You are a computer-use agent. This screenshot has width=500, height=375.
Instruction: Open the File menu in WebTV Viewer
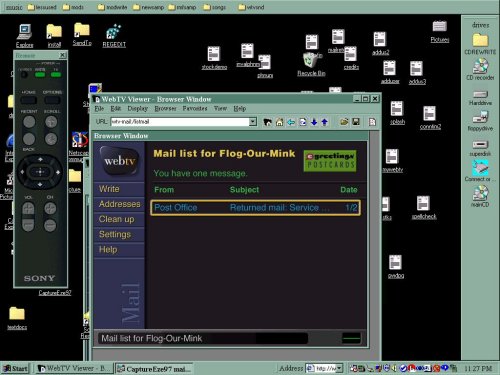(x=99, y=108)
